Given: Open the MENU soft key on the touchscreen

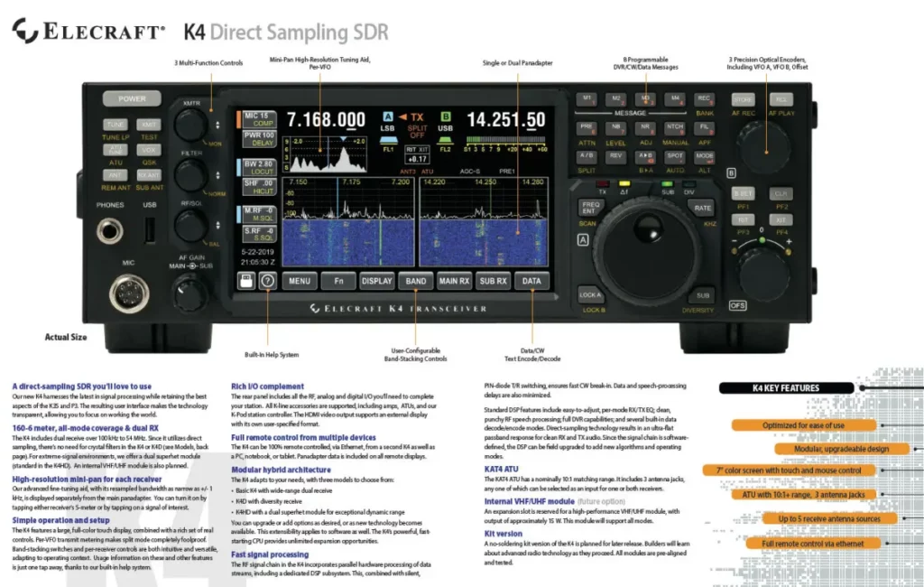Looking at the screenshot, I should pyautogui.click(x=300, y=282).
